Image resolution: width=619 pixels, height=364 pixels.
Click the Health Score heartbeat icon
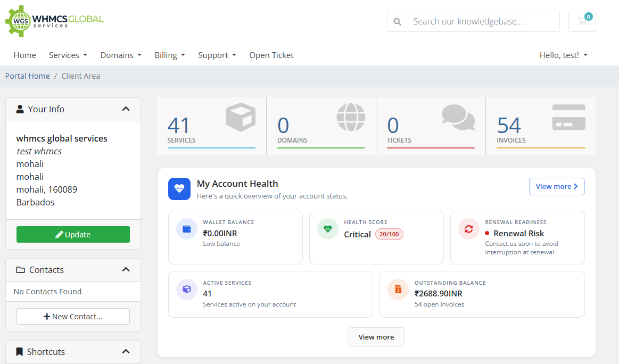tap(328, 229)
